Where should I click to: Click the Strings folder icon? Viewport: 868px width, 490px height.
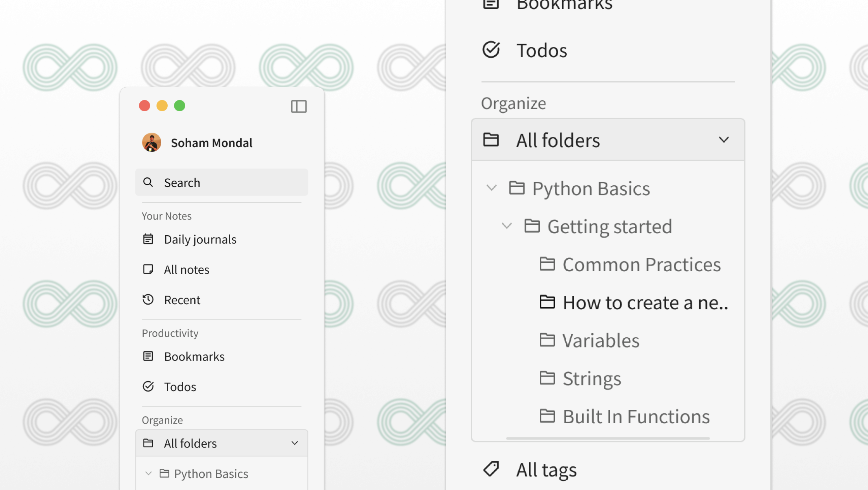tap(547, 378)
